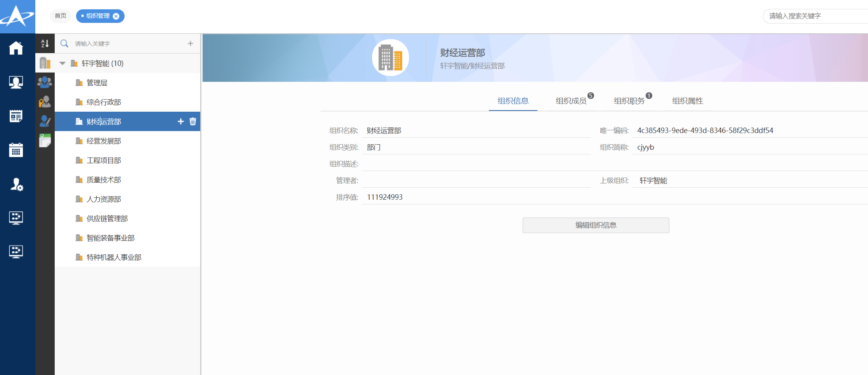868x375 pixels.
Task: Open the news board icon in left navigation
Action: pyautogui.click(x=16, y=116)
